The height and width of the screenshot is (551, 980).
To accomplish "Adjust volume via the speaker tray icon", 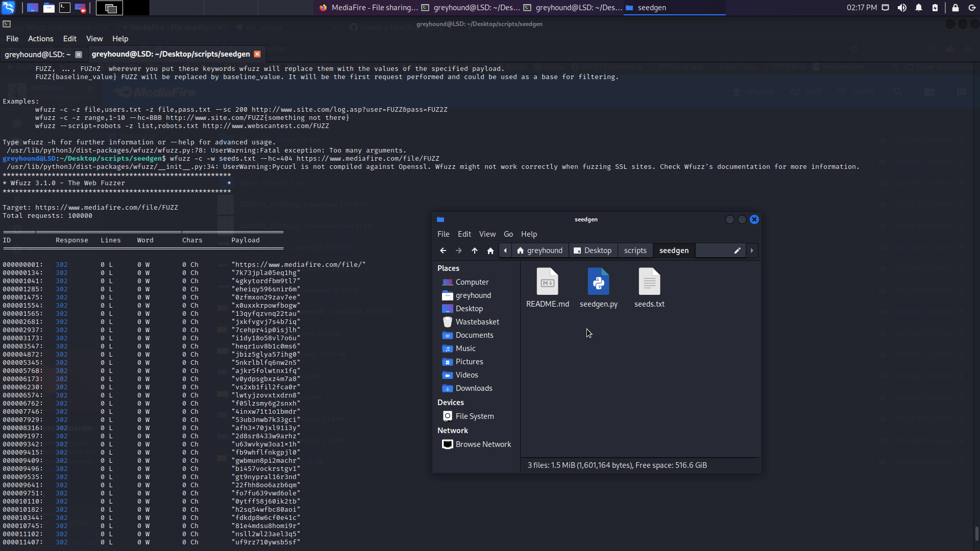I will click(x=901, y=8).
